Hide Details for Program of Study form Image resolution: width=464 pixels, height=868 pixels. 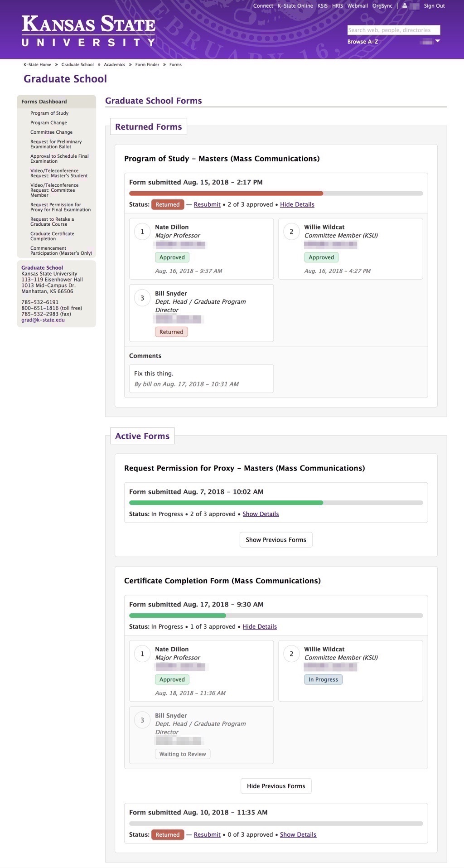click(x=297, y=204)
